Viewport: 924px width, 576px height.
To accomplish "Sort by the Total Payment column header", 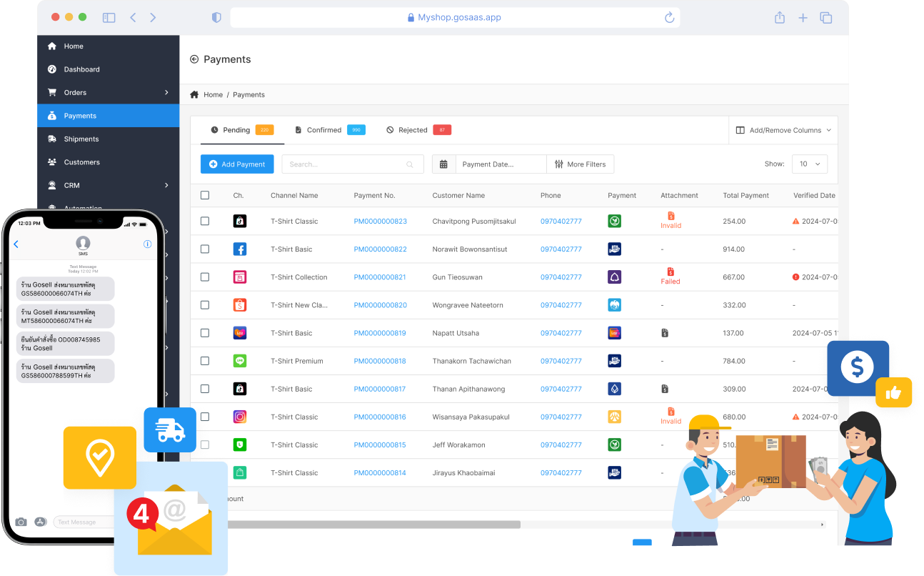I will 745,195.
